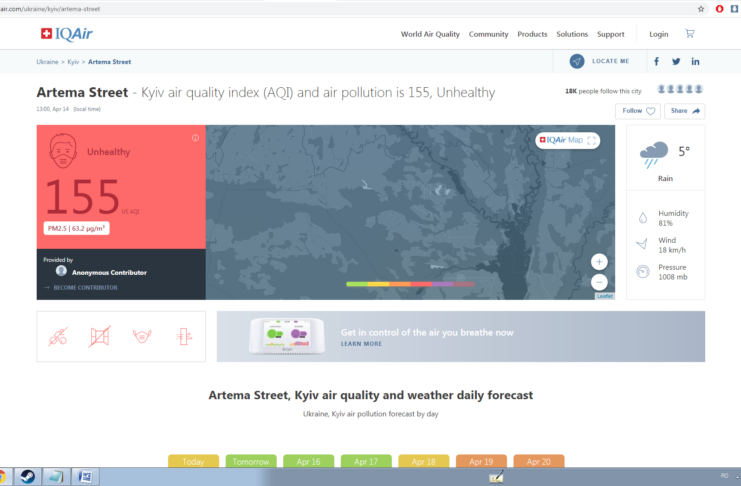Zoom out on the map
Screen dimensions: 741x486
click(599, 282)
